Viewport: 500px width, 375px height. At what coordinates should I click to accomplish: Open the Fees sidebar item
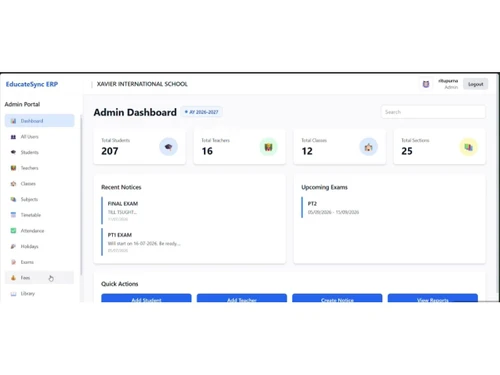[39, 278]
